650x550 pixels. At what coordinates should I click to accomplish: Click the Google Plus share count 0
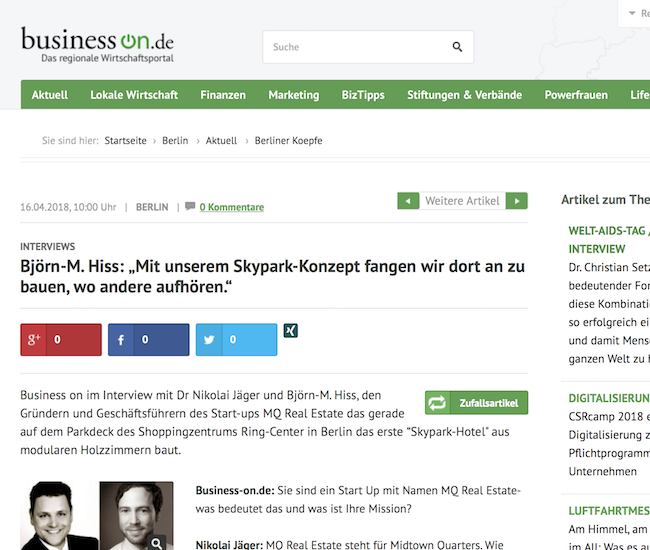[57, 340]
